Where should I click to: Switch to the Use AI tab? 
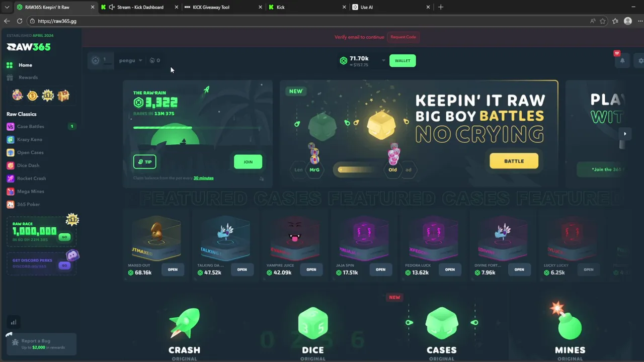click(x=391, y=7)
